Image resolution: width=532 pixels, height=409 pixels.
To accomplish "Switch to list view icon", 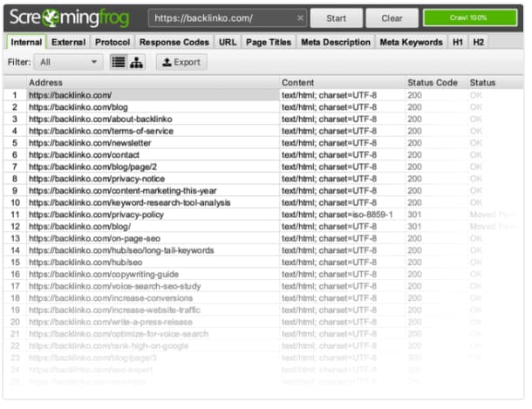I will 119,62.
